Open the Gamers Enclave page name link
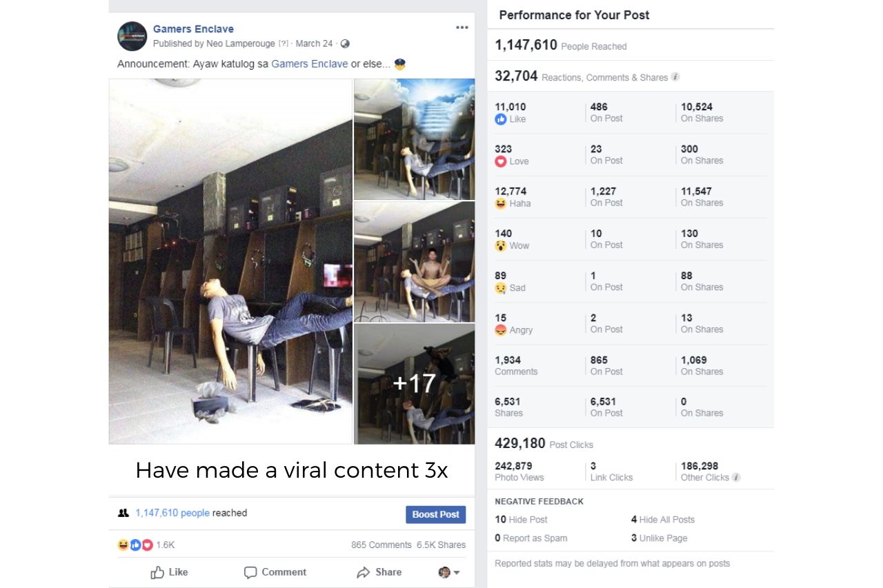Image resolution: width=883 pixels, height=588 pixels. click(x=193, y=29)
